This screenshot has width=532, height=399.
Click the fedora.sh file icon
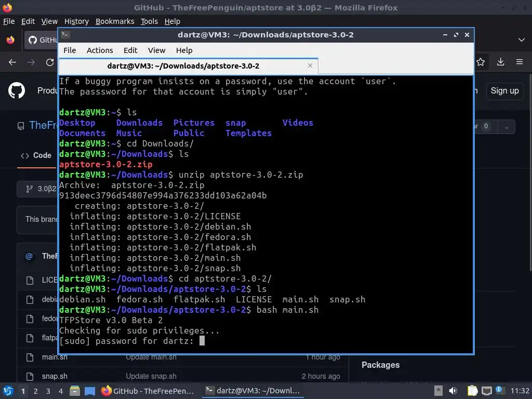click(x=30, y=319)
